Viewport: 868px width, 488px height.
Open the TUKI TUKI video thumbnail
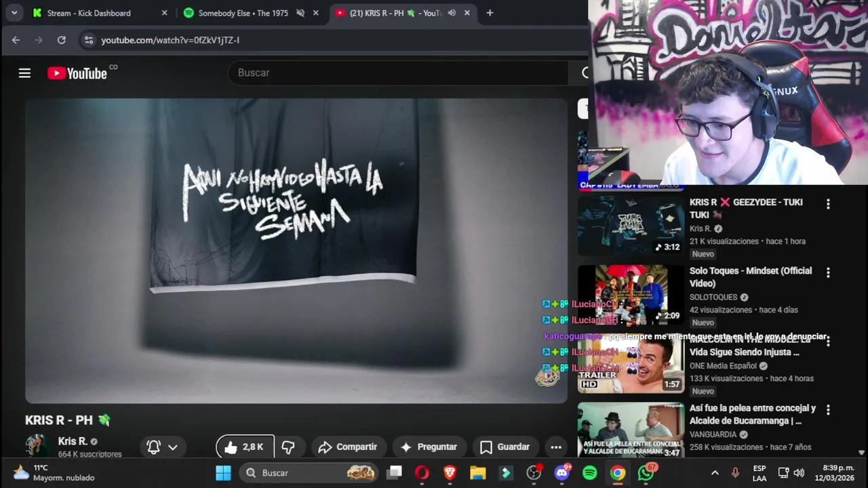[631, 226]
